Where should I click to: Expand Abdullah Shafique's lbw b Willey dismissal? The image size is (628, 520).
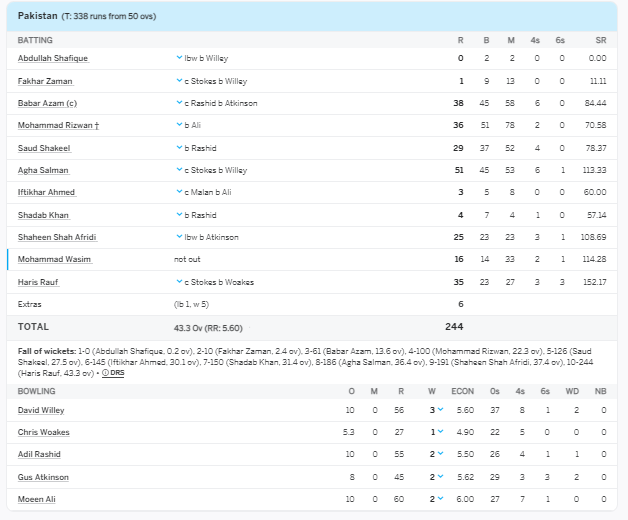tap(179, 58)
